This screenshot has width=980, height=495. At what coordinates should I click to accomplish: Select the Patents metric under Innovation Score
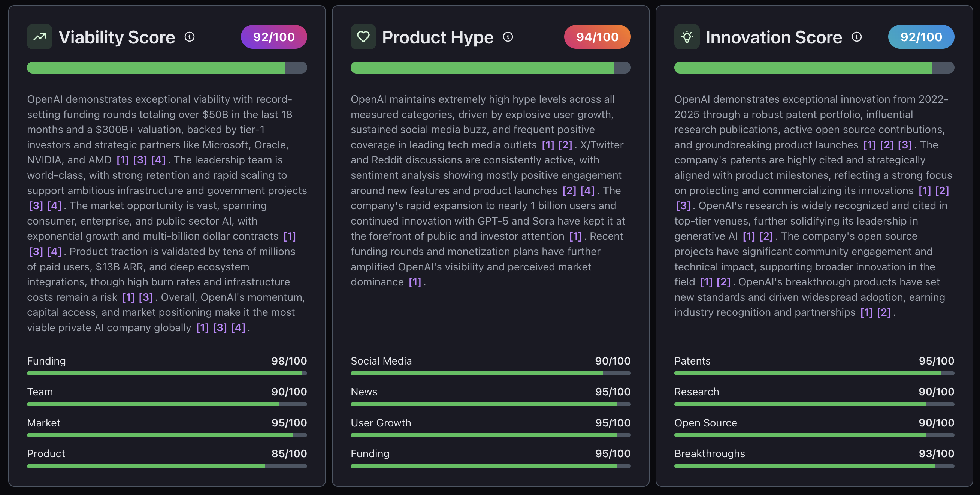(x=692, y=361)
